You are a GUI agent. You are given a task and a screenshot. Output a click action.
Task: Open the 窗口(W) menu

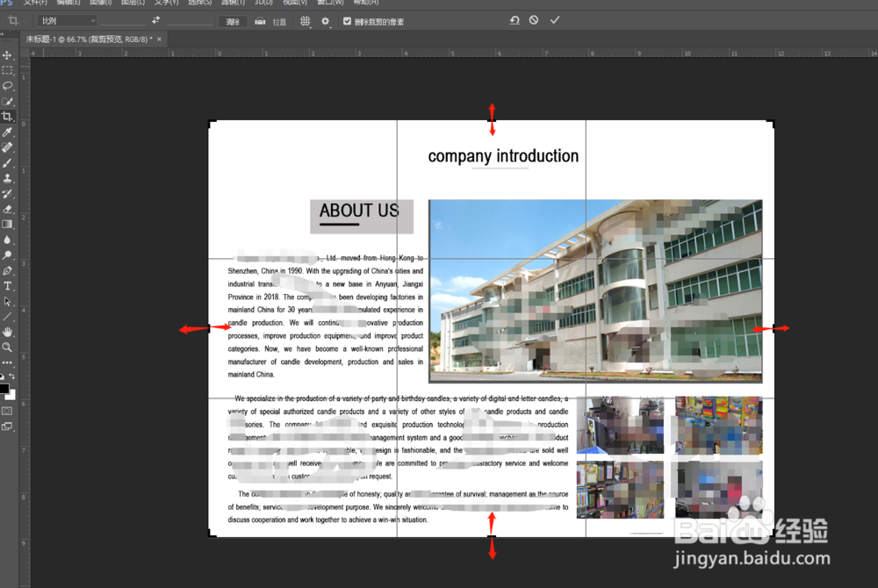(x=330, y=3)
